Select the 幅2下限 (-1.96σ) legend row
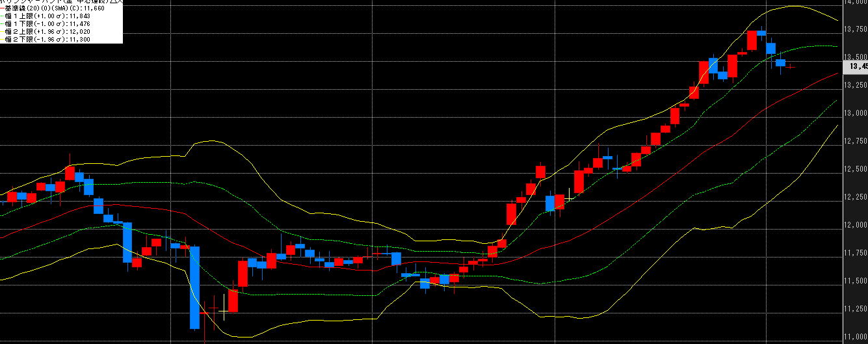This screenshot has height=344, width=868. pyautogui.click(x=45, y=40)
